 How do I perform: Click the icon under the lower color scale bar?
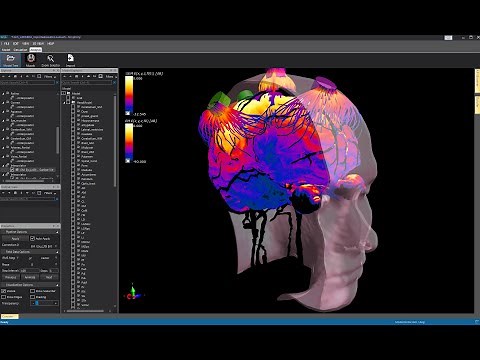pos(127,161)
